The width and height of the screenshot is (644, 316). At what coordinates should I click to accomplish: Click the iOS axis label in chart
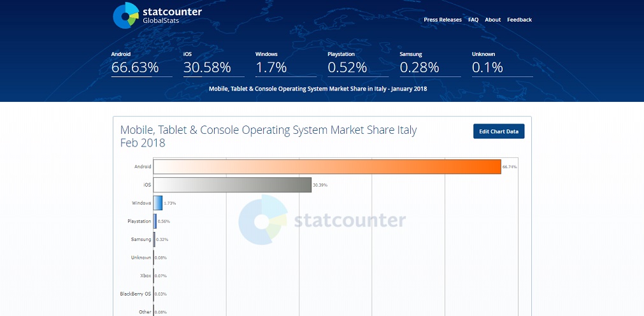[x=147, y=185]
